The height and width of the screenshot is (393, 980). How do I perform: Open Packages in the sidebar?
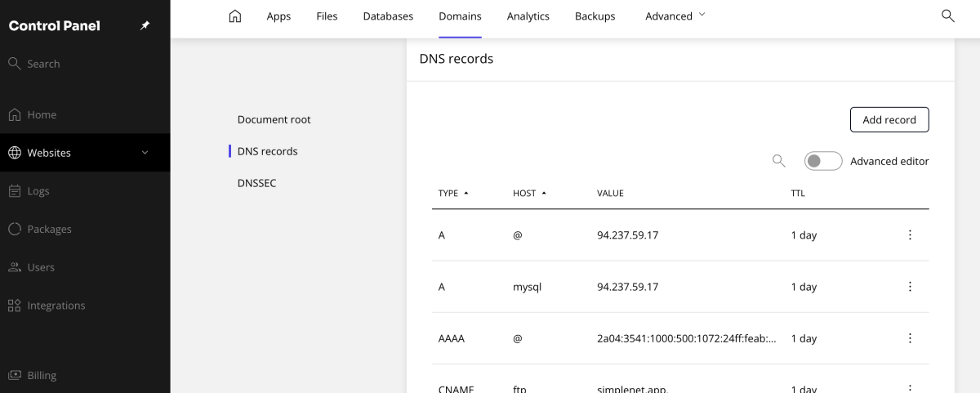(49, 230)
